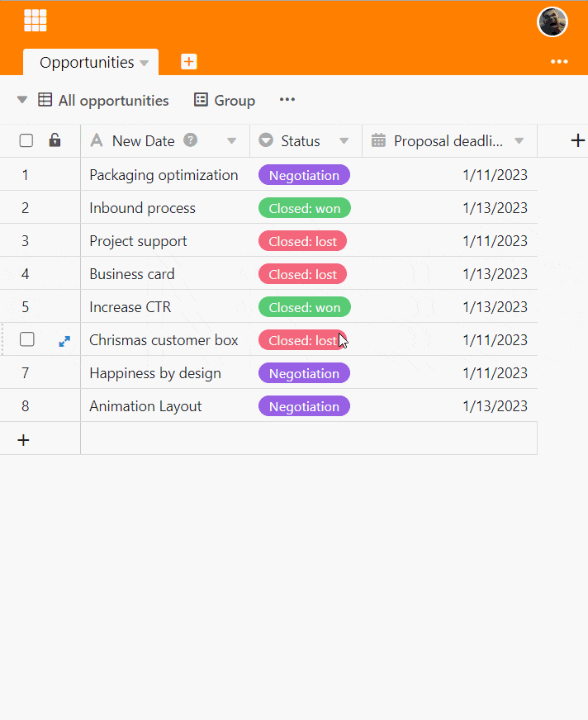Screen dimensions: 588x720
Task: Toggle the select-all rows checkbox
Action: click(26, 140)
